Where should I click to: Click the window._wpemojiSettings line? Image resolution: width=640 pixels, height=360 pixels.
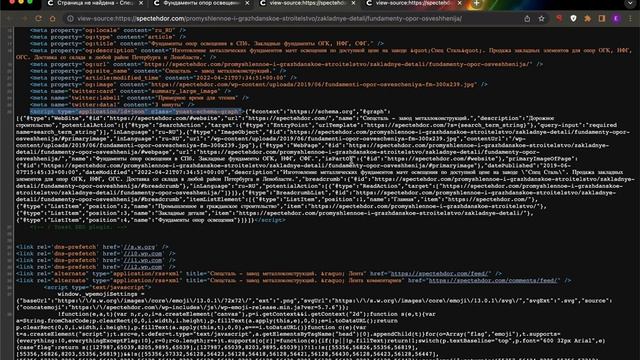101,294
